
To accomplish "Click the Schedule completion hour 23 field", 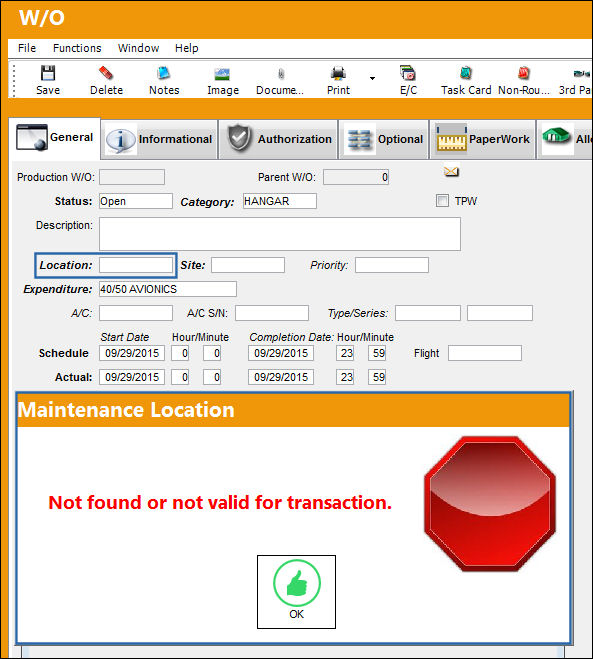I will 345,353.
